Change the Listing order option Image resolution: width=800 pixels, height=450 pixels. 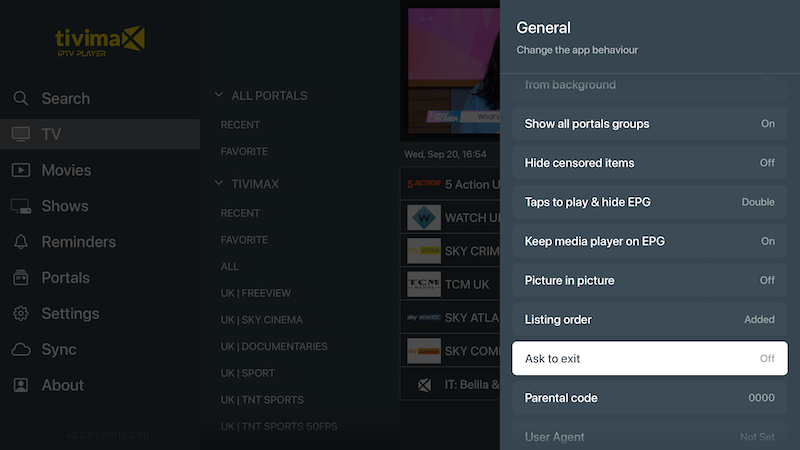point(649,319)
